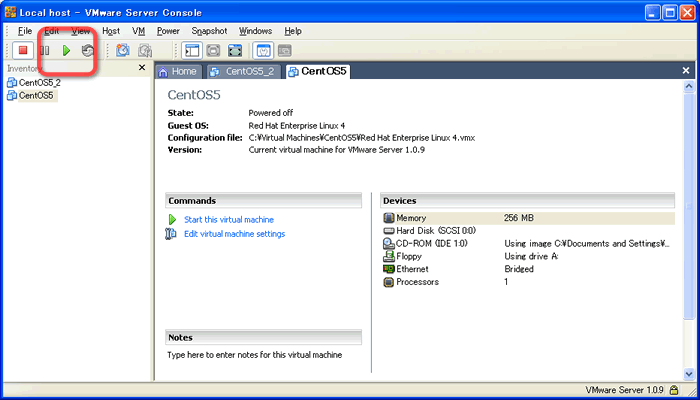Click Red Hat Enterprise Linux 4 guest OS value
The image size is (700, 400).
(x=296, y=126)
